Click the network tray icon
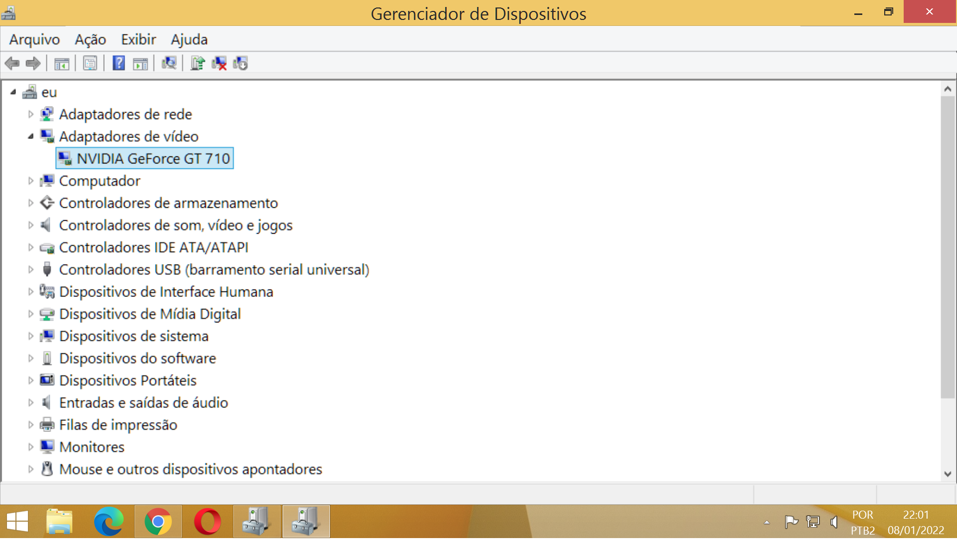The height and width of the screenshot is (560, 957). pos(813,522)
